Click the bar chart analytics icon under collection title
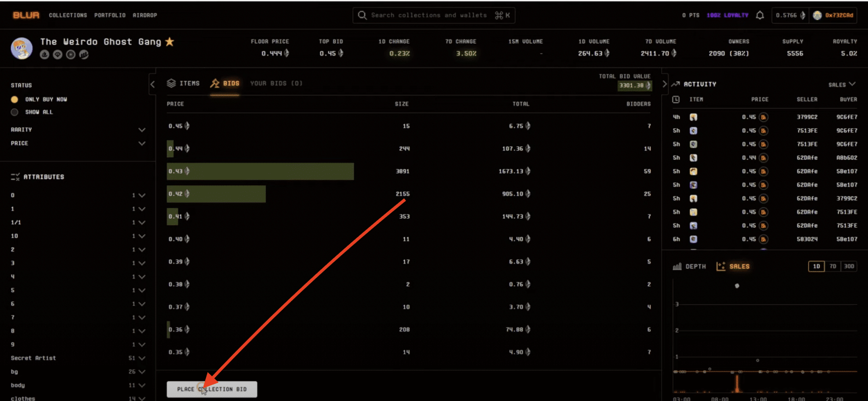The image size is (868, 401). (84, 55)
